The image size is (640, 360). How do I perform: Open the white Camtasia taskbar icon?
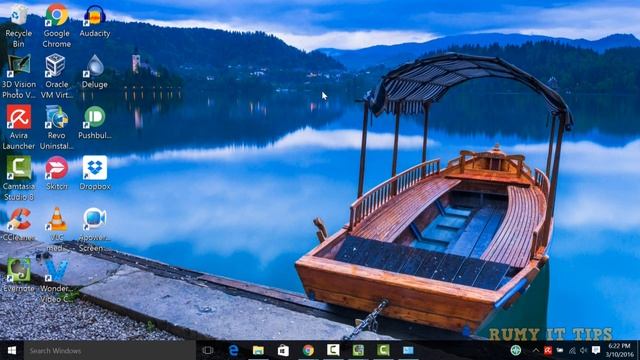click(333, 351)
